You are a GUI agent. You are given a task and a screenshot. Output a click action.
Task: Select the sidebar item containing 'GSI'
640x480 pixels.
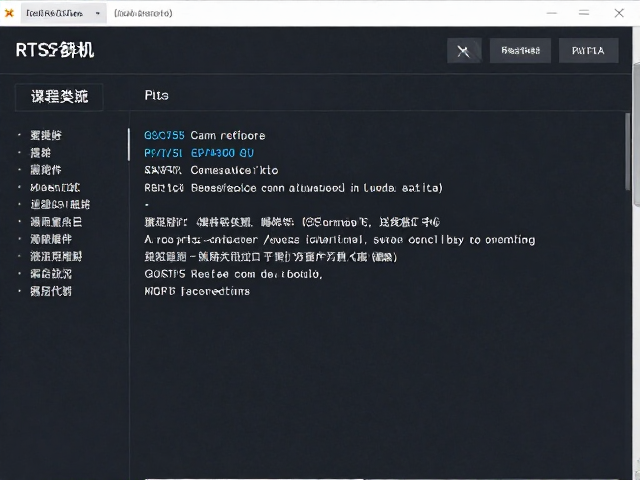coord(60,204)
